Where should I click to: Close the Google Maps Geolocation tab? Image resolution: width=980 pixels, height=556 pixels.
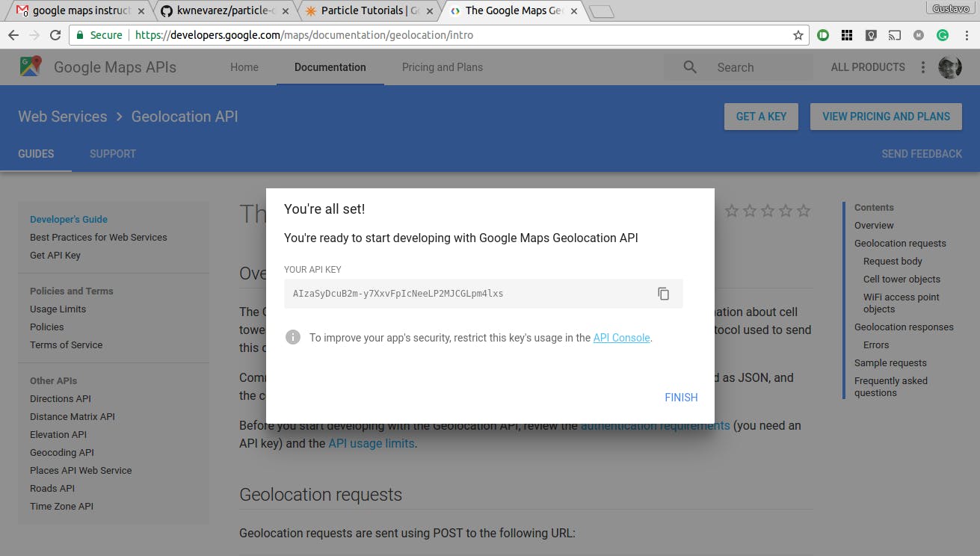point(574,11)
